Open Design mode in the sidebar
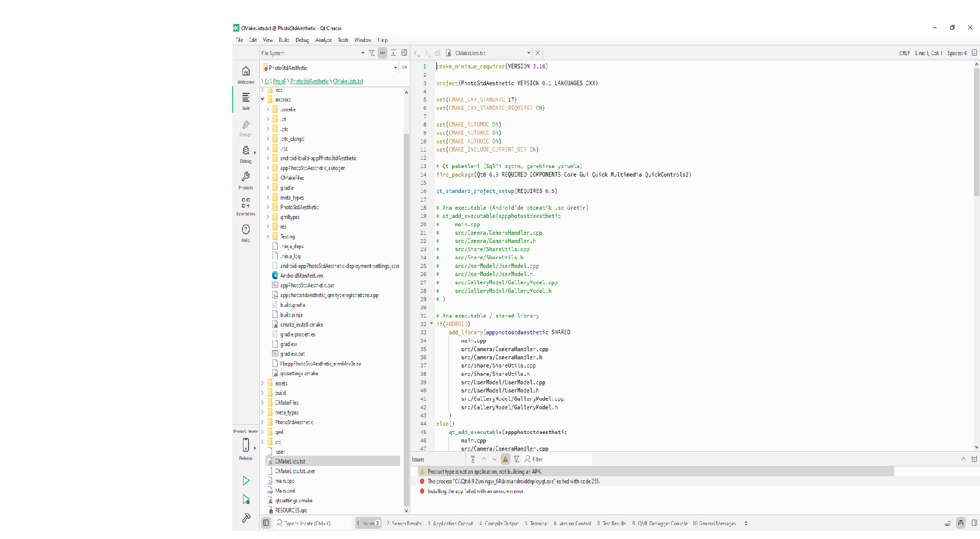This screenshot has height=539, width=980. coord(246,128)
